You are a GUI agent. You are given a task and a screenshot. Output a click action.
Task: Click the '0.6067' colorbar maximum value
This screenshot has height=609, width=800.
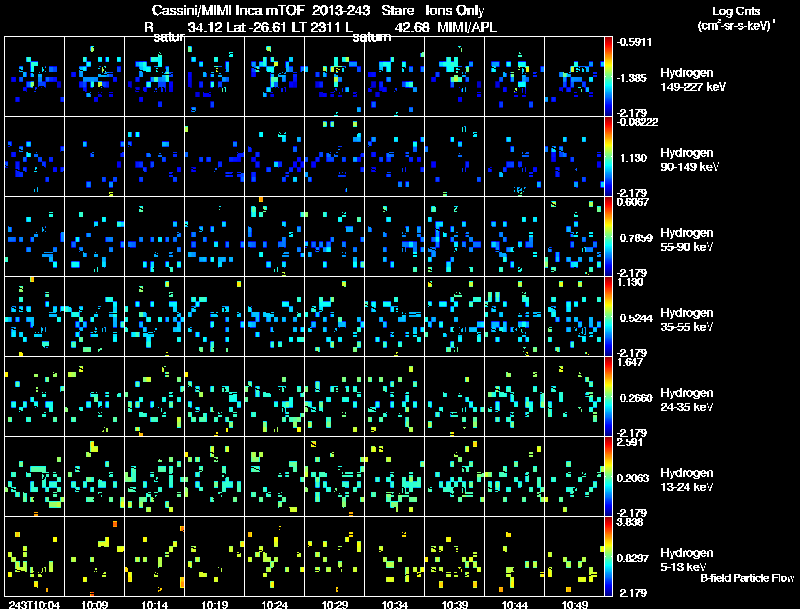click(633, 202)
